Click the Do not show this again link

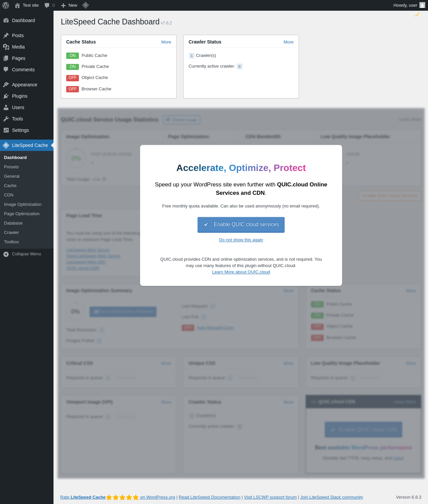[241, 240]
